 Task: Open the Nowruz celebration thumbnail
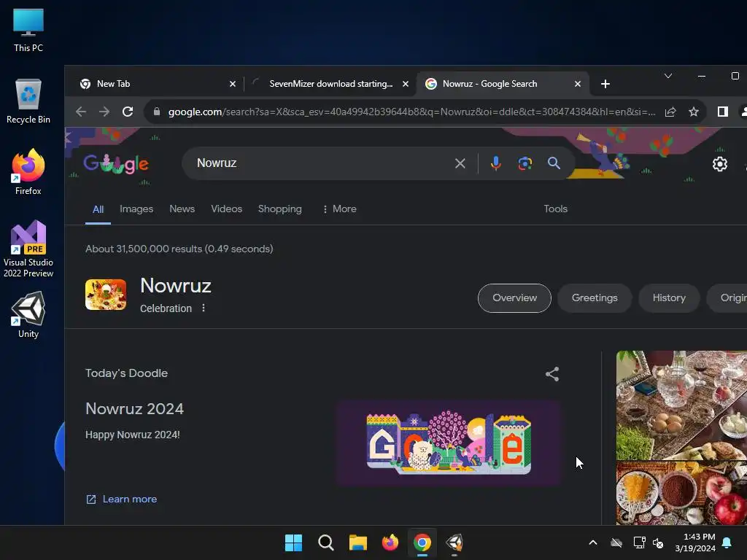tap(106, 295)
